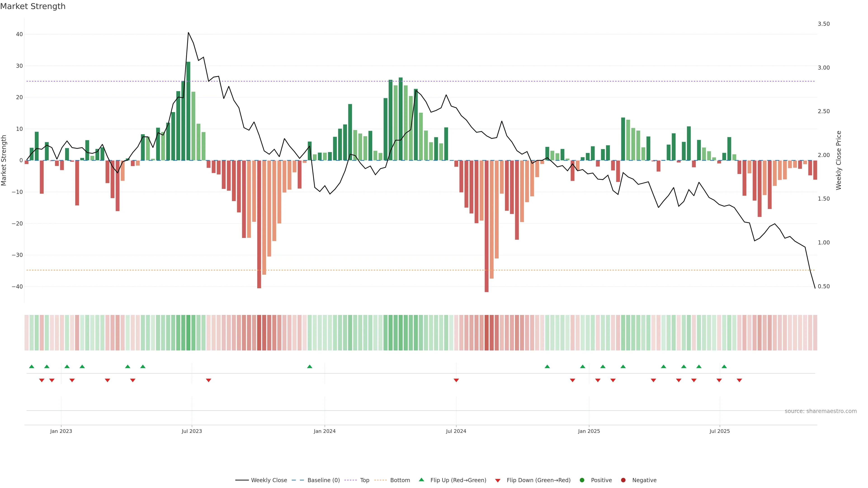Click the Weekly Close Price axis title

point(839,160)
